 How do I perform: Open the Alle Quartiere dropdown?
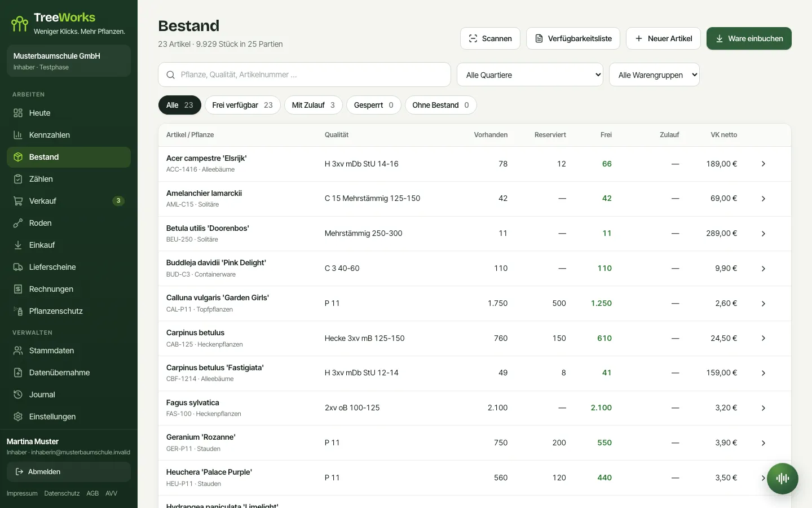coord(530,75)
